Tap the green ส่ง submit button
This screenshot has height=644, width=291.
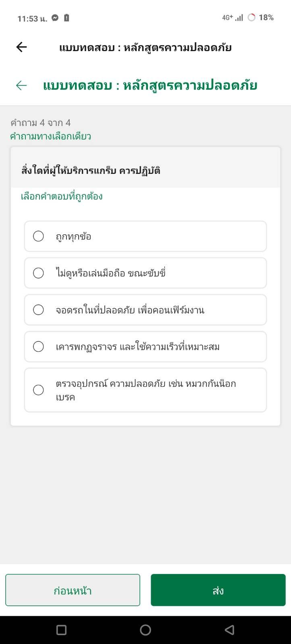tap(218, 590)
